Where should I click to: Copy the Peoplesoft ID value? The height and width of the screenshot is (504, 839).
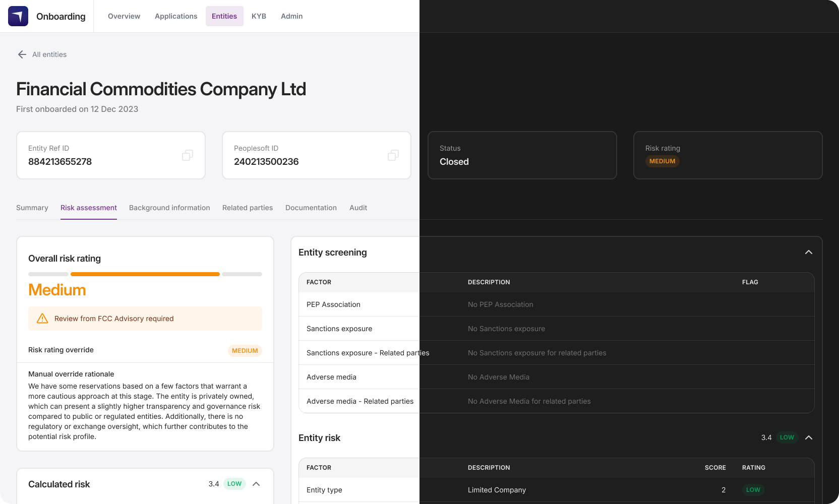(x=393, y=155)
